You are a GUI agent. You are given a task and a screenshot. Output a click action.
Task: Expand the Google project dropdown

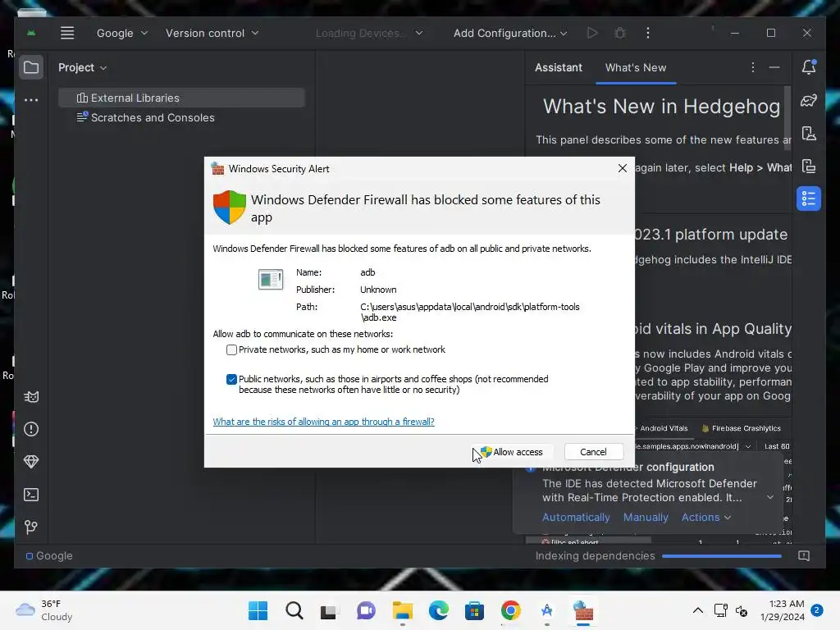point(121,33)
